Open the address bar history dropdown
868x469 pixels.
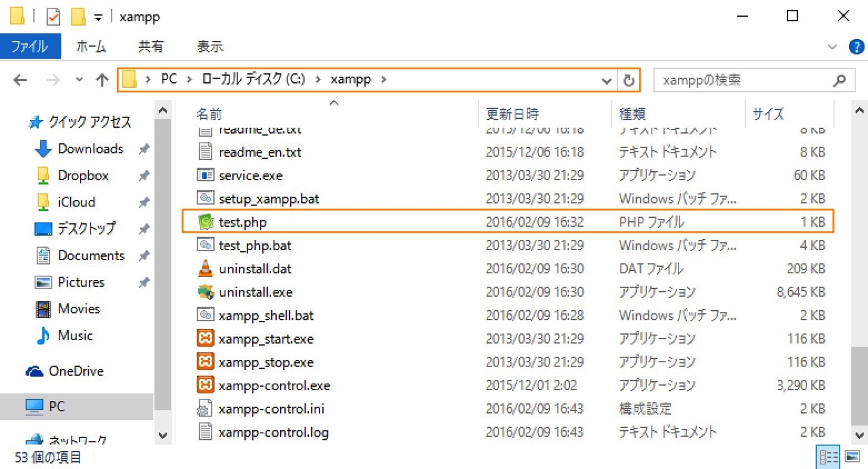[607, 81]
